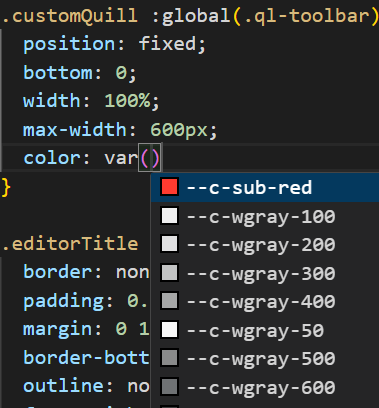Click the swatch beside --c-wgray-200
Screen dimensions: 379x408
click(169, 244)
